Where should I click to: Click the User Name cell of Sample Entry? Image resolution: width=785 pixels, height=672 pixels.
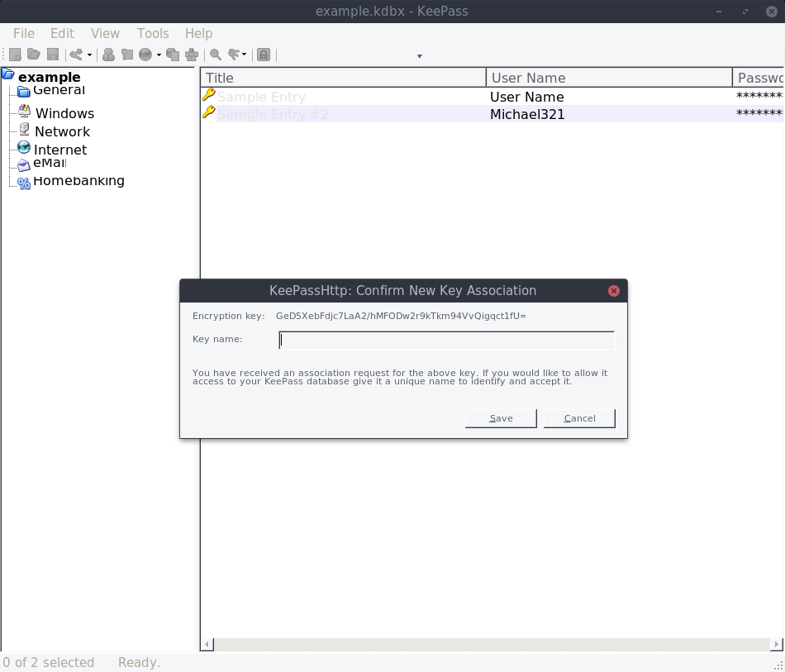click(526, 97)
